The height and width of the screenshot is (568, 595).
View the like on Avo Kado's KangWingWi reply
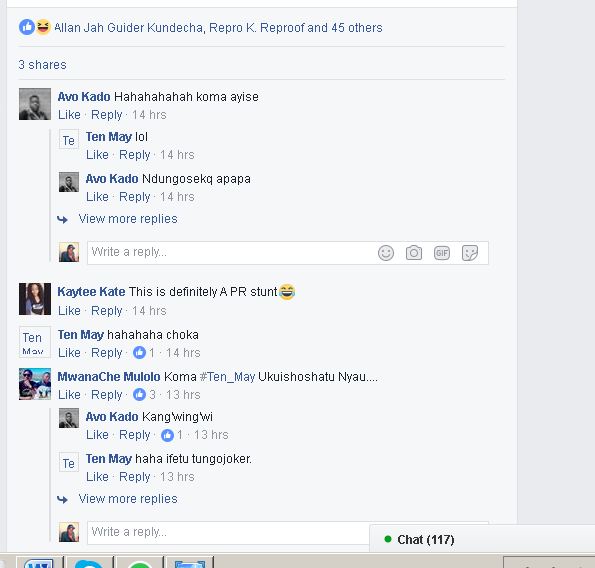pos(172,435)
